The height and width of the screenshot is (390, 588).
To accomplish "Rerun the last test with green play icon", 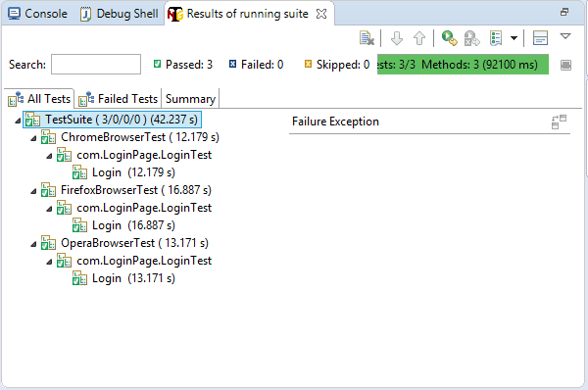I will point(449,38).
